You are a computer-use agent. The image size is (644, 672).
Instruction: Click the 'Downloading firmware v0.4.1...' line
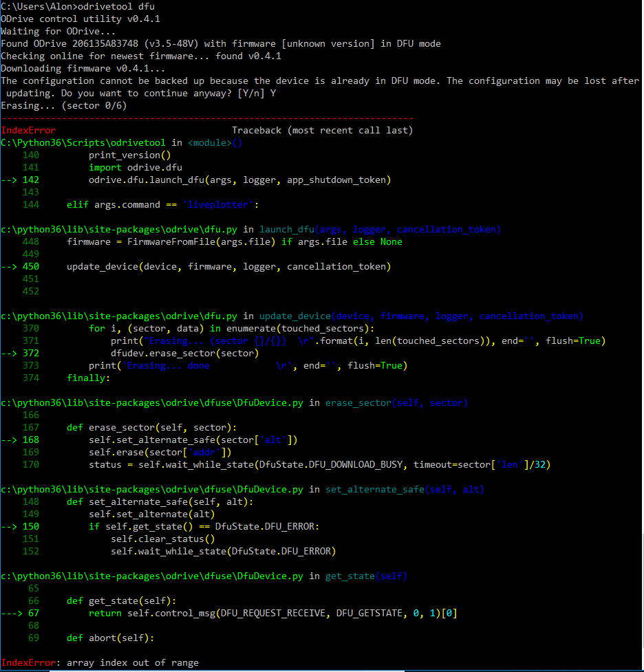pos(83,69)
